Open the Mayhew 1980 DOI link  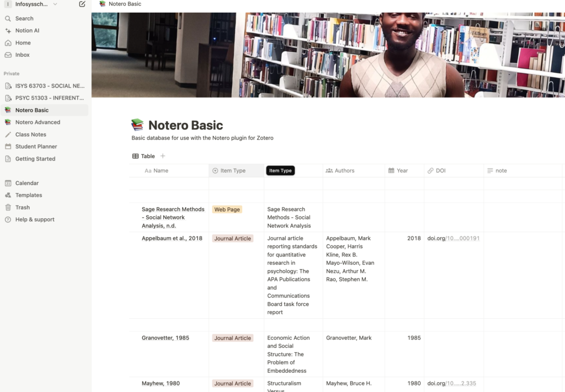coord(451,383)
